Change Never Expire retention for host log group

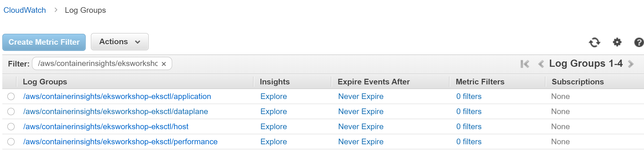(x=361, y=127)
